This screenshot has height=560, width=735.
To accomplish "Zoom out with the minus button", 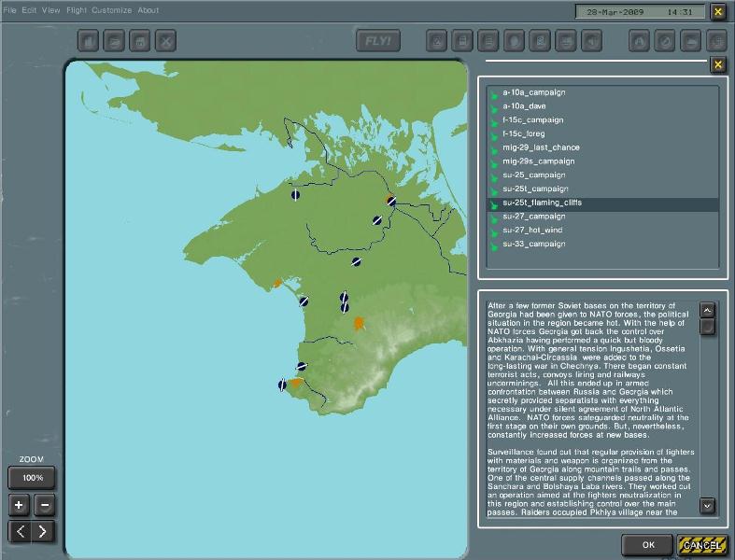I will [x=45, y=505].
